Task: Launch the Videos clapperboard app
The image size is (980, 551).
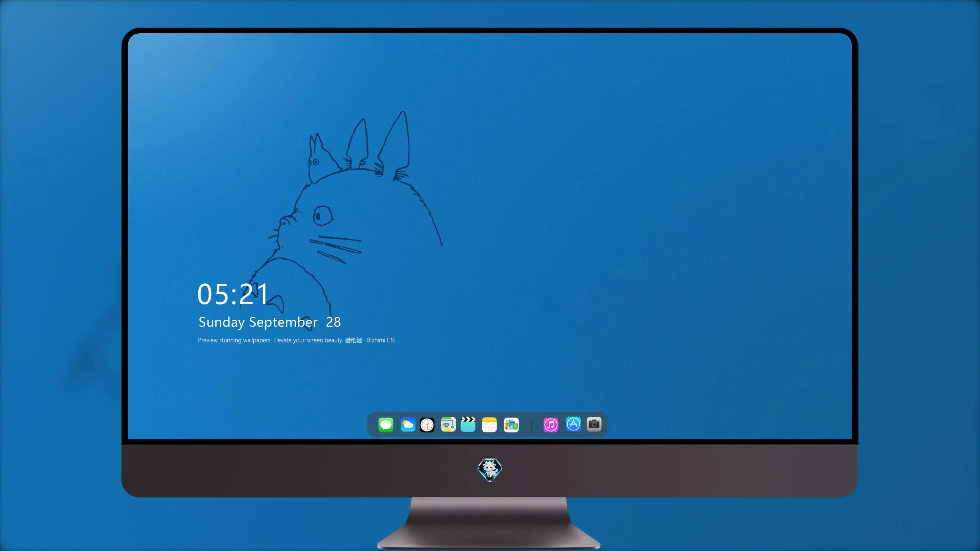Action: click(x=468, y=424)
